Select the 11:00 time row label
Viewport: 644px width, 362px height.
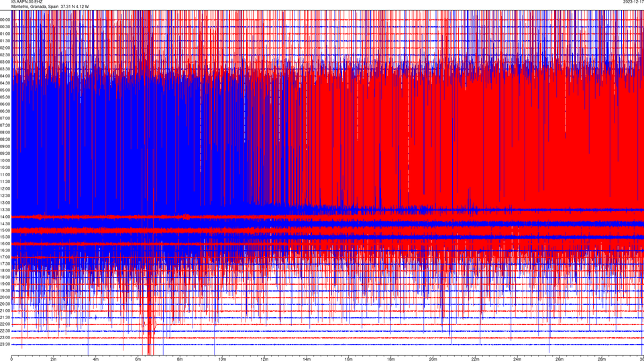[5, 174]
